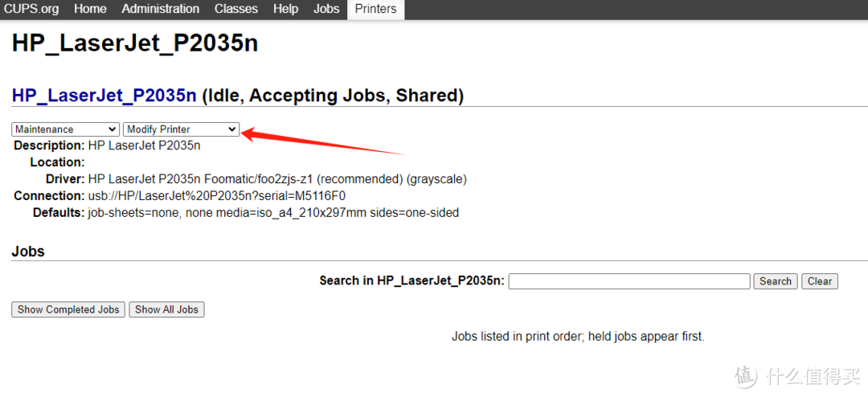Open the Administration page
Image resolution: width=868 pixels, height=397 pixels.
tap(161, 9)
